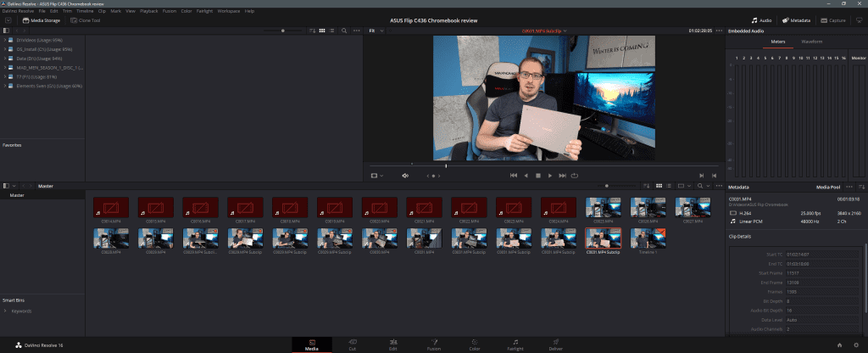
Task: Expand MAD_MEN_SEASON_1_DISC_1 drive
Action: (x=5, y=68)
